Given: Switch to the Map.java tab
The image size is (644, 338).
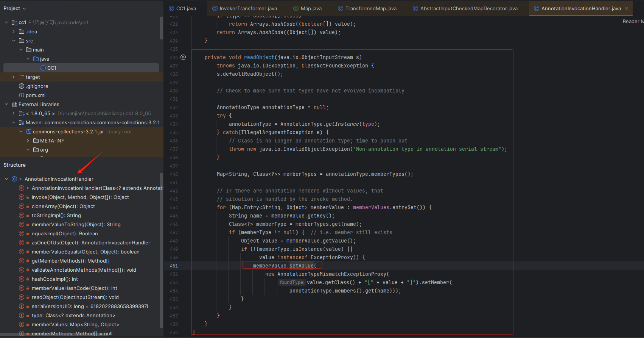Looking at the screenshot, I should (x=311, y=8).
